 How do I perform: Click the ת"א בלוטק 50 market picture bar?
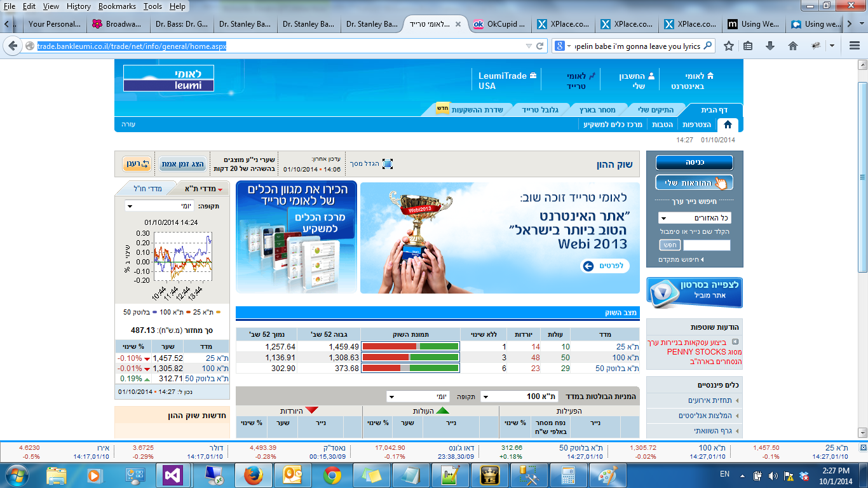tap(410, 368)
